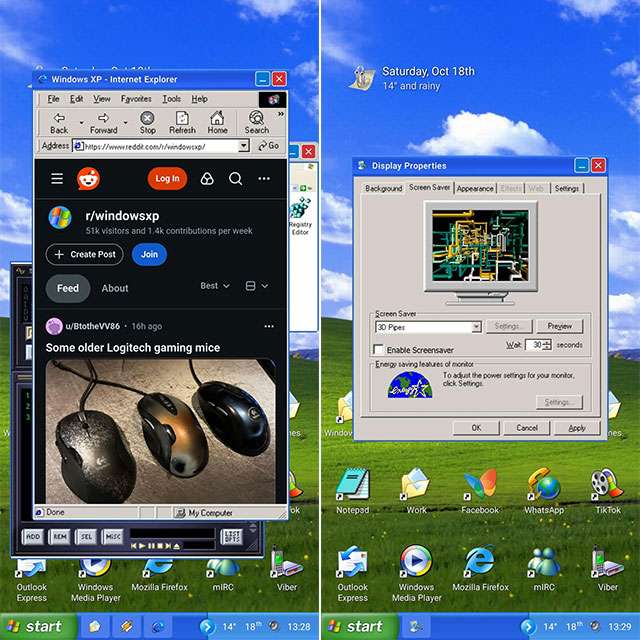This screenshot has width=640, height=640.
Task: Open the Notepad desktop shortcut
Action: [x=353, y=491]
